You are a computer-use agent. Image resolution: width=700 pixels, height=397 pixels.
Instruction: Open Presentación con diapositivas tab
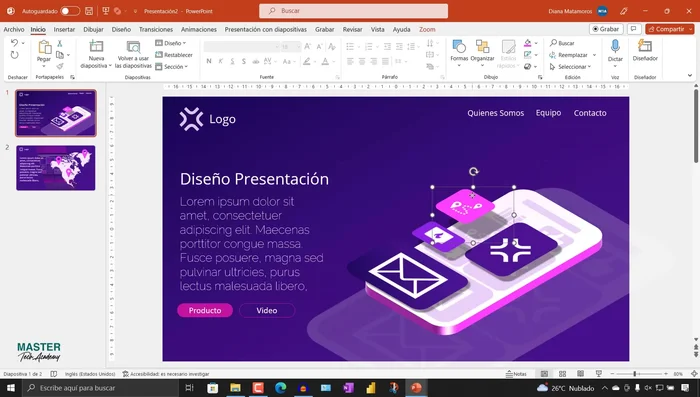[266, 29]
